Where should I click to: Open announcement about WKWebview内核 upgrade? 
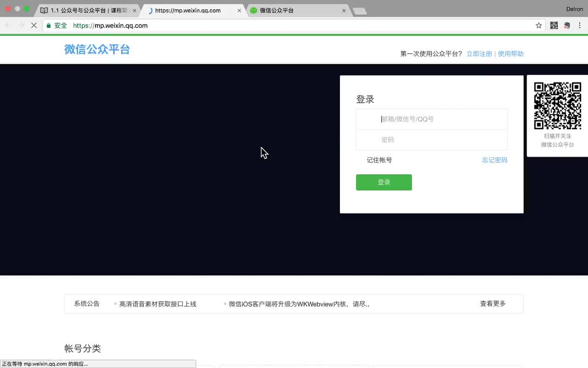click(299, 304)
